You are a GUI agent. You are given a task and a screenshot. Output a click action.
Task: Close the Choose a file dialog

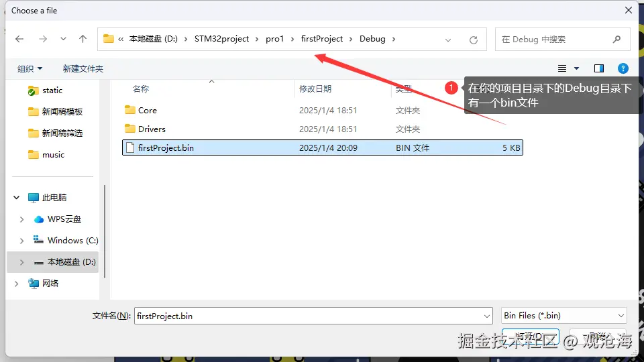click(628, 10)
